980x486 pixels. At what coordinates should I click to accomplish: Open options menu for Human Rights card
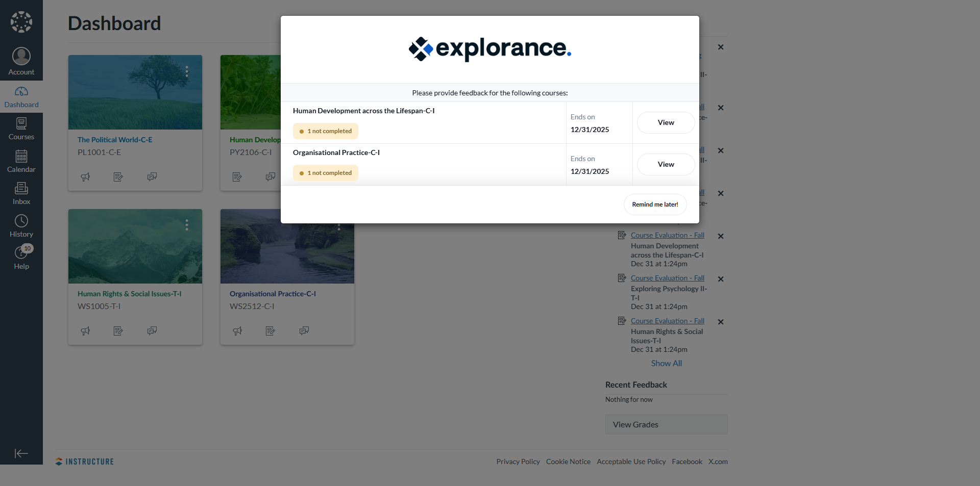pos(187,225)
